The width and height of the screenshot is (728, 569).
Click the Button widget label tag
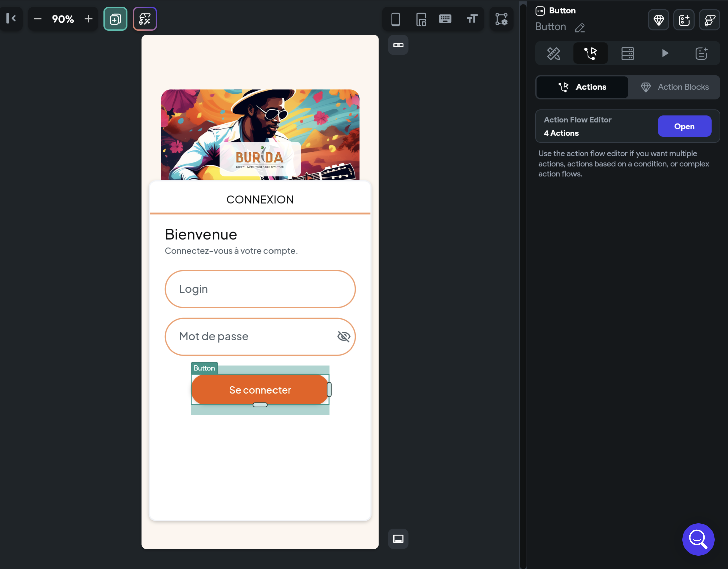(204, 368)
